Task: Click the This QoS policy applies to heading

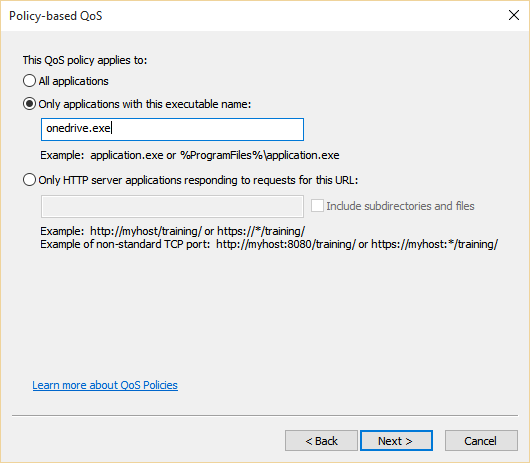Action: [85, 60]
